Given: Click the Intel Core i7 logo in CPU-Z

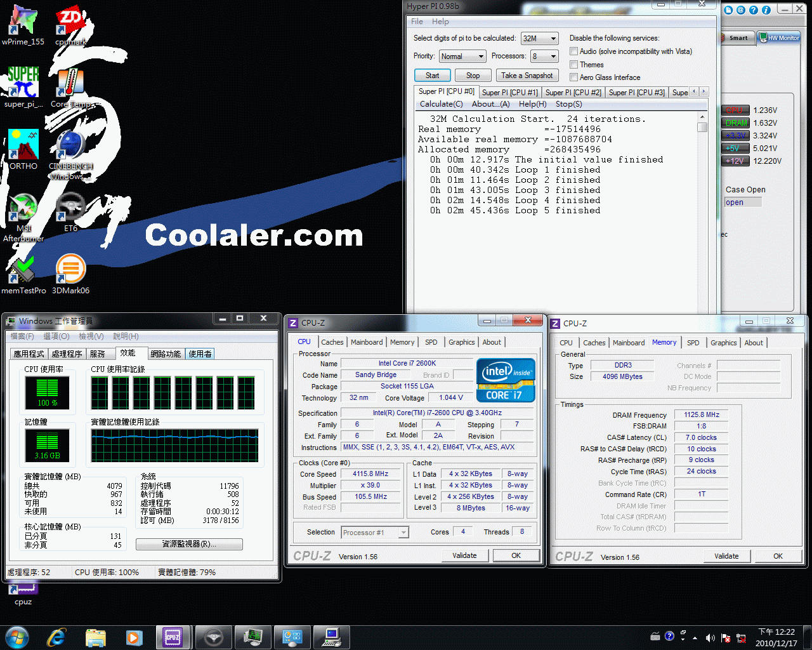Looking at the screenshot, I should pyautogui.click(x=506, y=380).
